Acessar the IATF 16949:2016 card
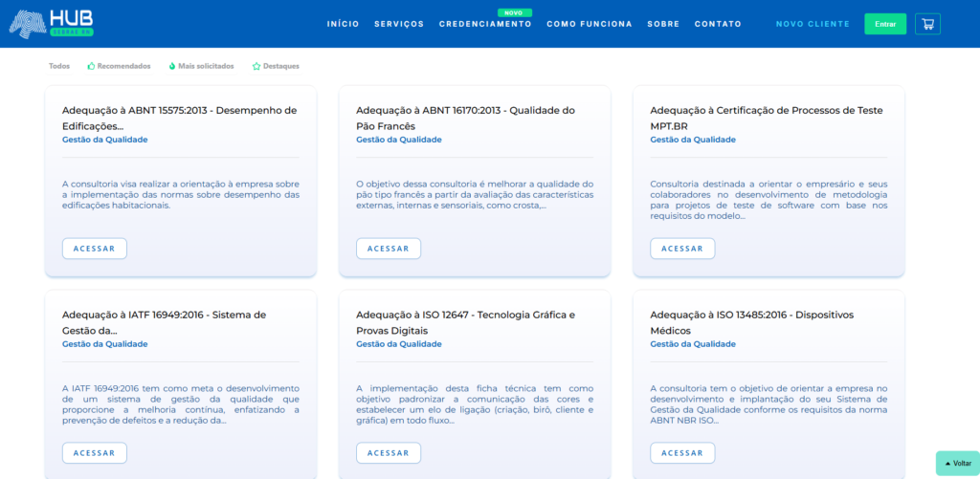Image resolution: width=980 pixels, height=479 pixels. tap(95, 453)
